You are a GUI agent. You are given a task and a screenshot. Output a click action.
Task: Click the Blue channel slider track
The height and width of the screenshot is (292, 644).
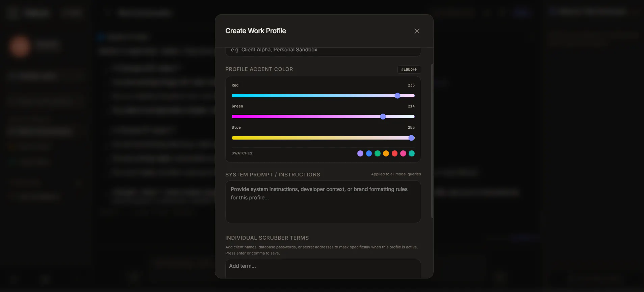(323, 138)
